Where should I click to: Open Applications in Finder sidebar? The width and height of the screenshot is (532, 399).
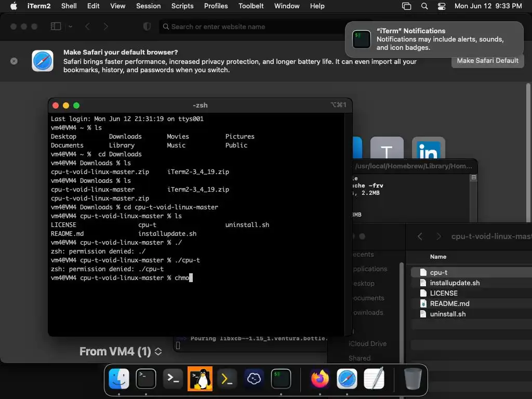[x=370, y=269]
